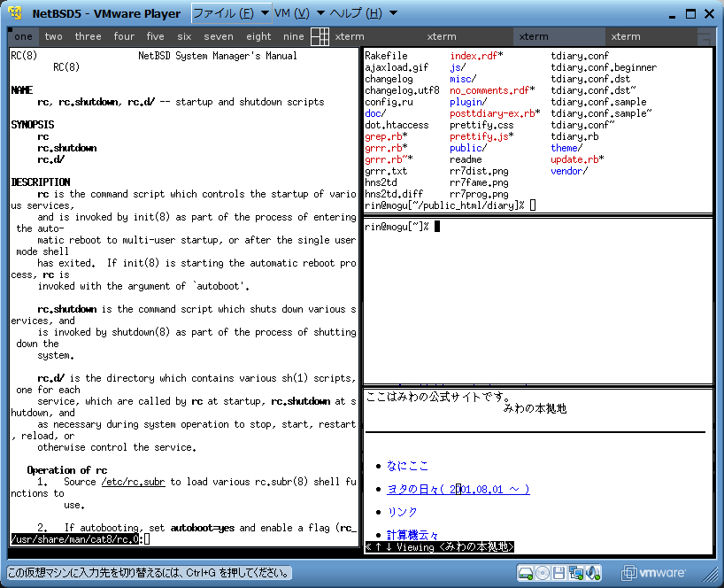Select the highlighted third xterm entry in task list

pos(559,36)
